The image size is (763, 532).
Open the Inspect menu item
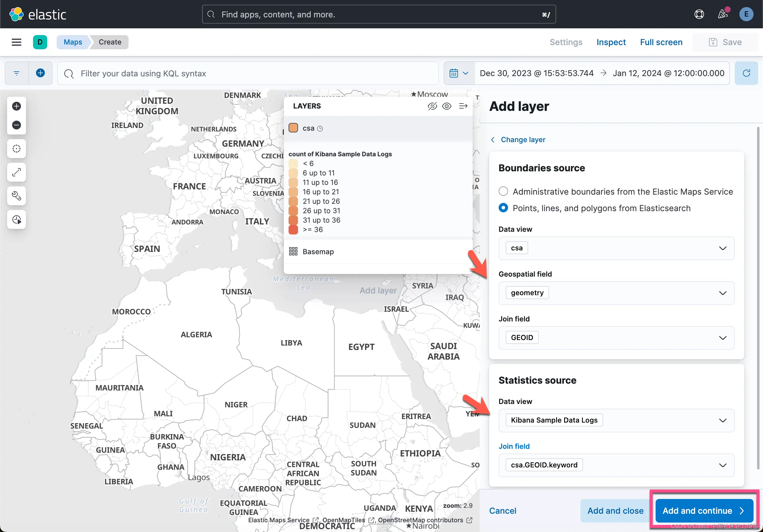[x=611, y=42]
